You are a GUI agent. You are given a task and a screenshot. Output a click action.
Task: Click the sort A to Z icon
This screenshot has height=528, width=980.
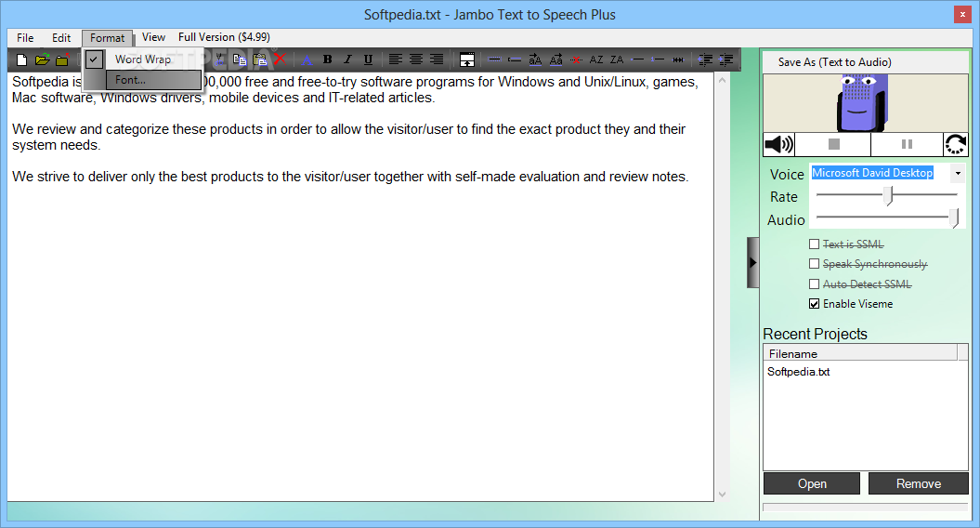tap(596, 60)
